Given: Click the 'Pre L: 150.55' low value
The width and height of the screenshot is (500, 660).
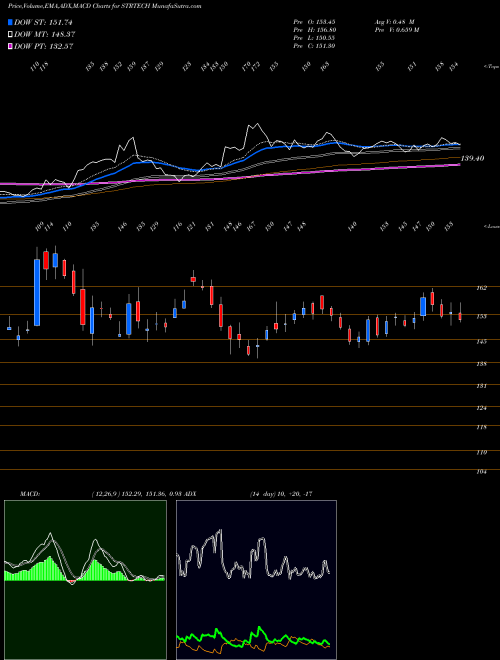Looking at the screenshot, I should [314, 38].
